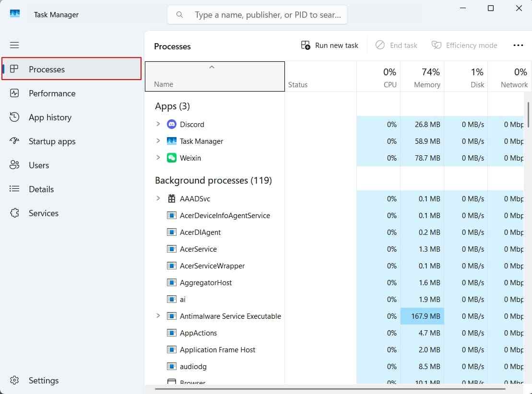The height and width of the screenshot is (394, 532).
Task: Click the vertical scrollbar thumb
Action: (528, 114)
